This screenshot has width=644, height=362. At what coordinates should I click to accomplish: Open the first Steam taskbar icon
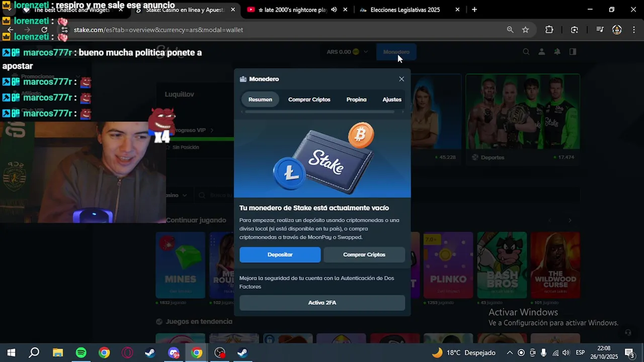pyautogui.click(x=150, y=353)
